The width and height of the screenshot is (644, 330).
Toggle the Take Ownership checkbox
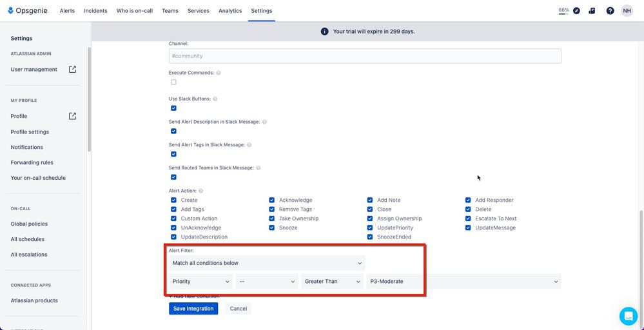coord(272,218)
